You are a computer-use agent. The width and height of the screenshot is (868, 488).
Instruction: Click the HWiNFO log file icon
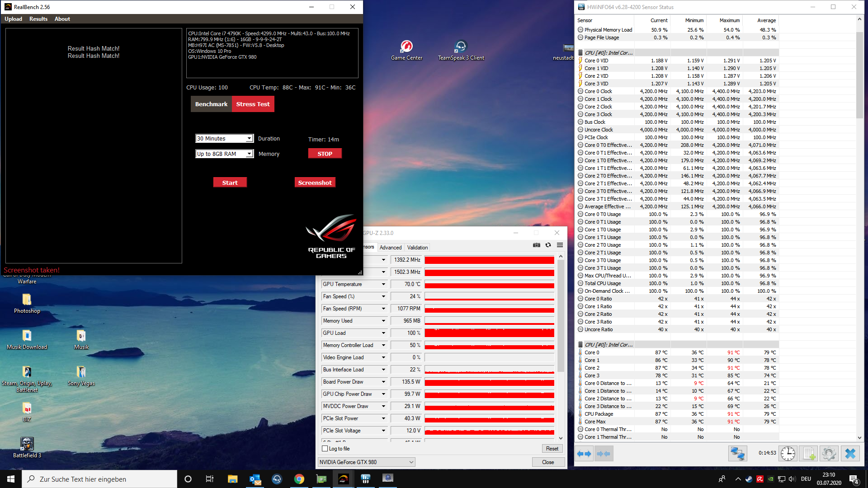coord(808,453)
